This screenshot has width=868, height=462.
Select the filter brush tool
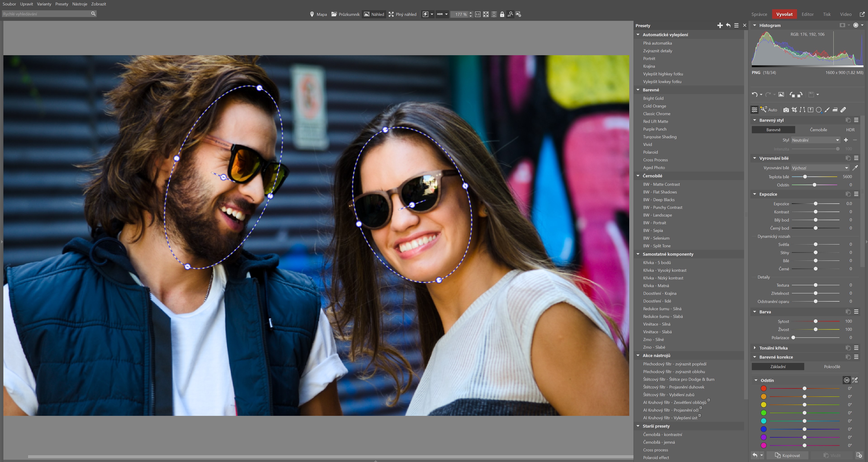827,110
